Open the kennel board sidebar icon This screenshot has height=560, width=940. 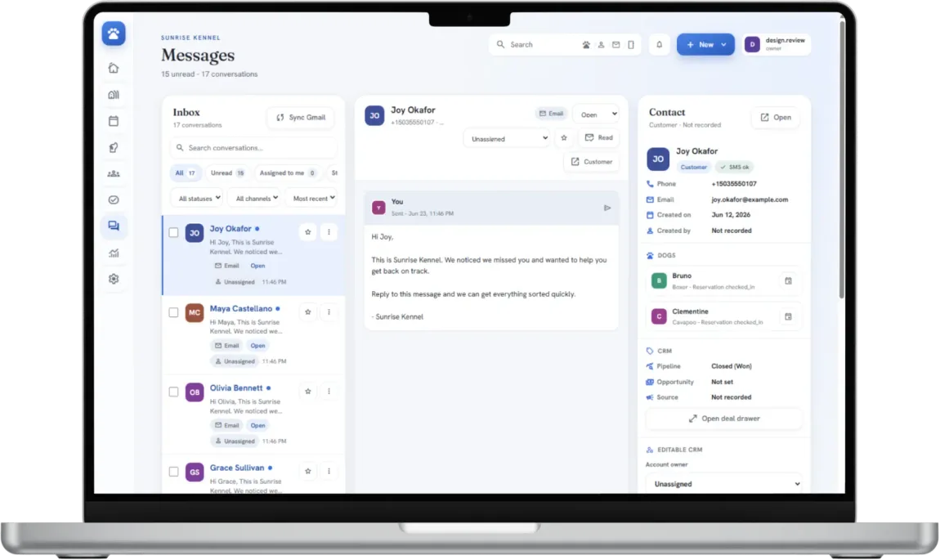[x=114, y=94]
